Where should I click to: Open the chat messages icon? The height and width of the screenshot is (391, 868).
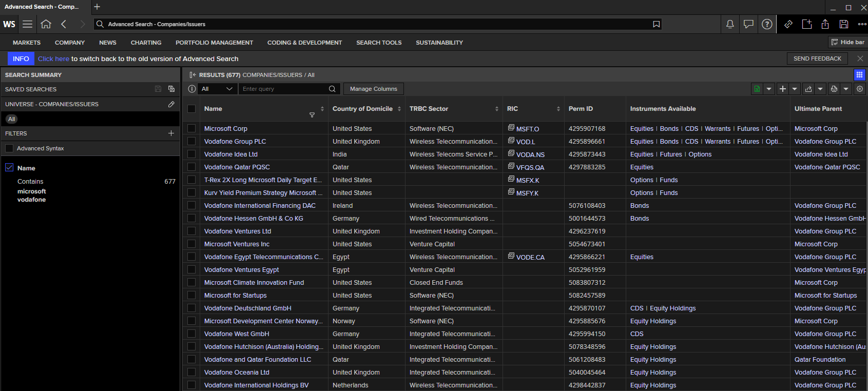(748, 24)
